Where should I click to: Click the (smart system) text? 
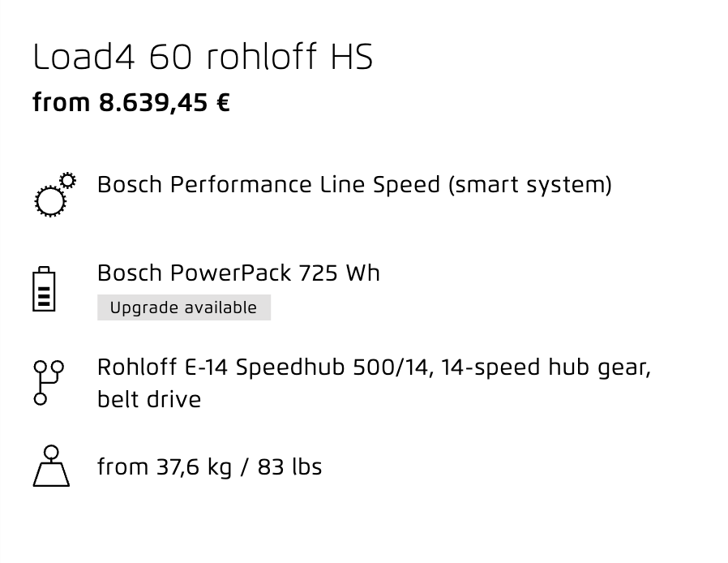tap(530, 184)
